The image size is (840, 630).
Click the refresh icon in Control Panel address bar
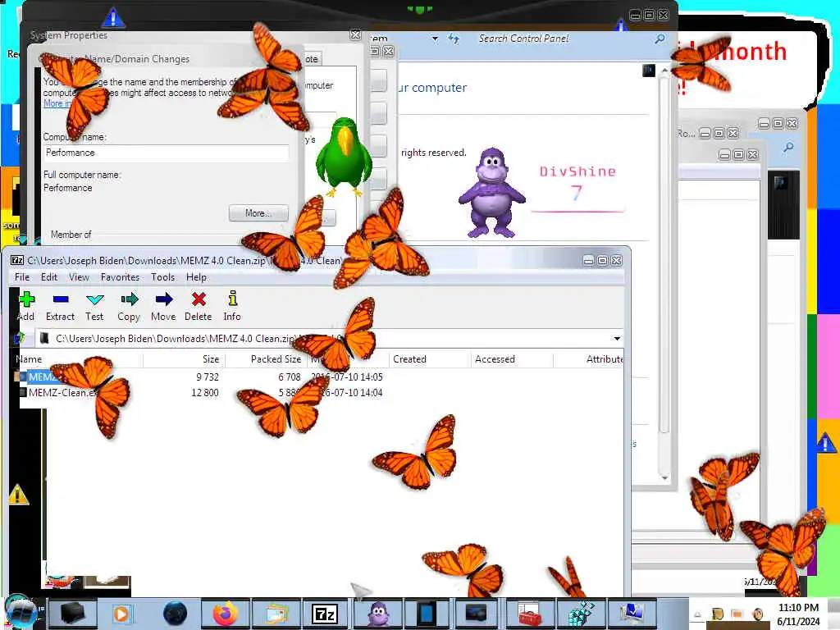(x=454, y=39)
